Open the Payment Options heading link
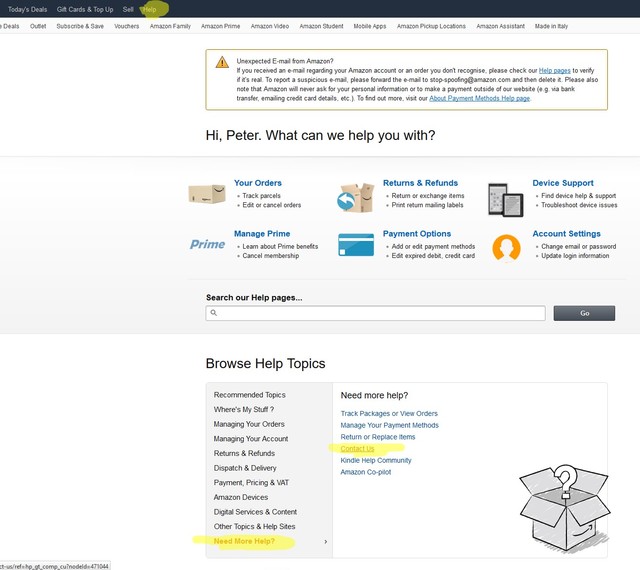Viewport: 640px width, 570px height. click(x=417, y=234)
